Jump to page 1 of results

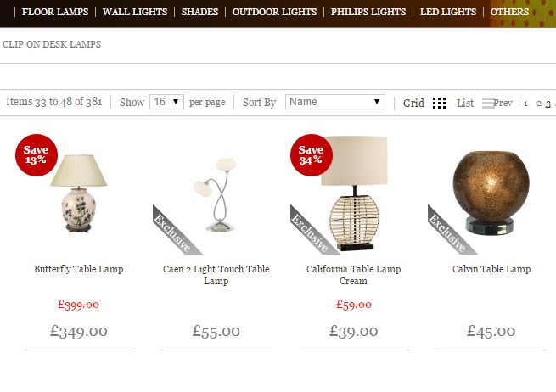[525, 104]
